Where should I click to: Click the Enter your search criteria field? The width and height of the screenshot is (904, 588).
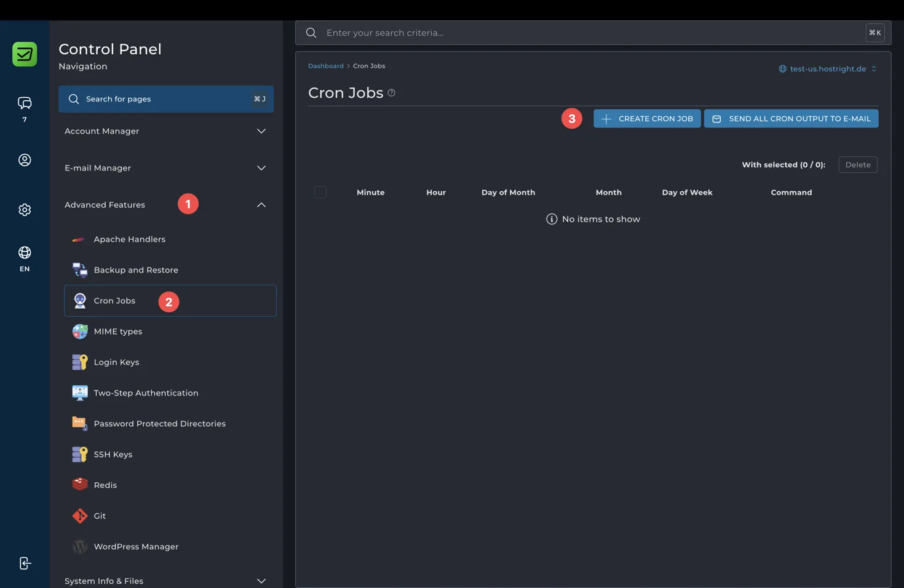pyautogui.click(x=593, y=33)
